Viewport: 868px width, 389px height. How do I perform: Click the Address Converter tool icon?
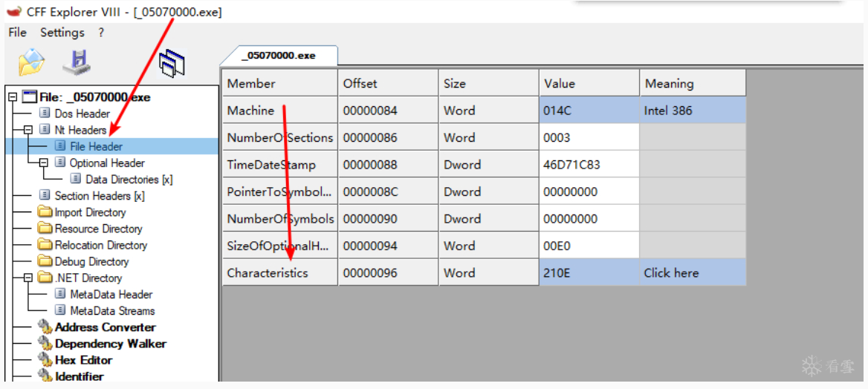point(45,327)
